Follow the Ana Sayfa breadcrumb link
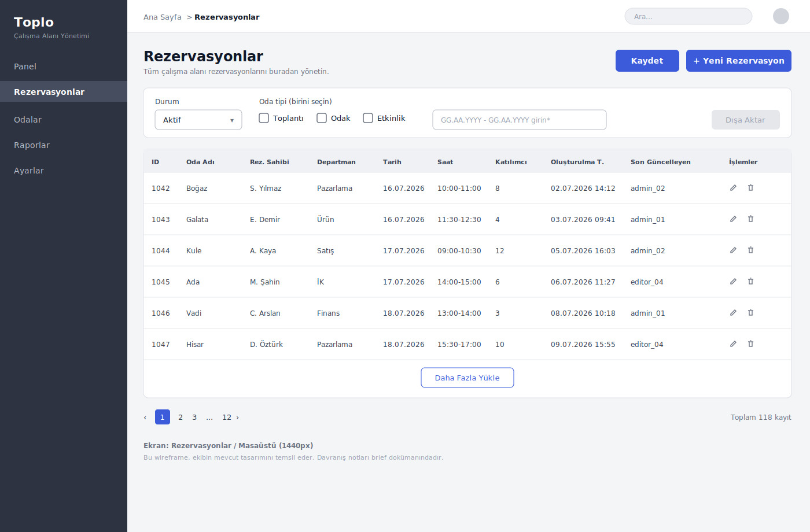The image size is (810, 532). (x=163, y=17)
